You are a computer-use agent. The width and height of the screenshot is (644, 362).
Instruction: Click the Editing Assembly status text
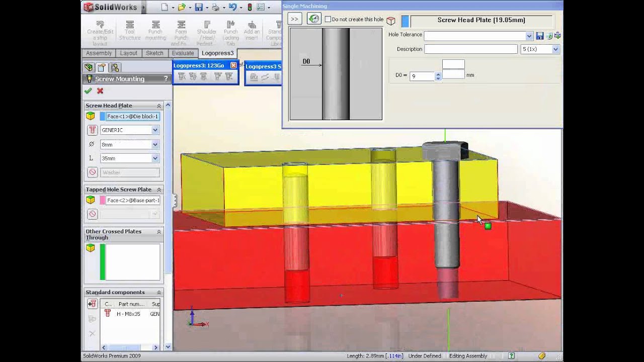pyautogui.click(x=468, y=356)
